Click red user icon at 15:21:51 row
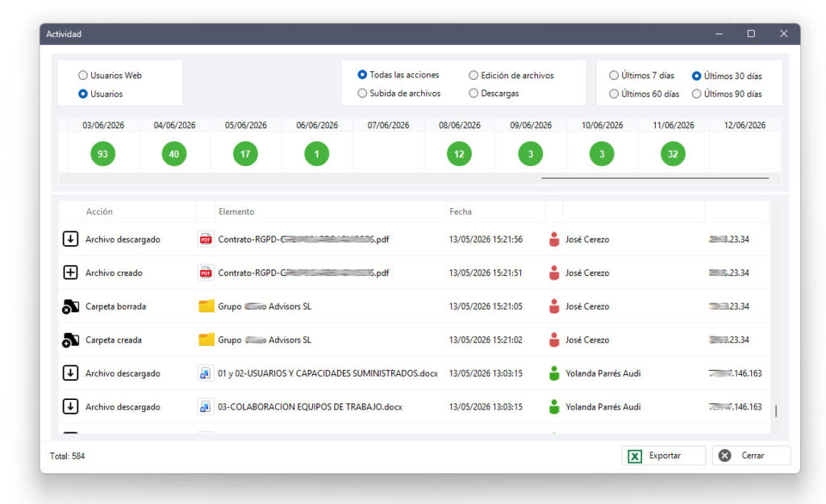This screenshot has height=504, width=826. pos(553,273)
